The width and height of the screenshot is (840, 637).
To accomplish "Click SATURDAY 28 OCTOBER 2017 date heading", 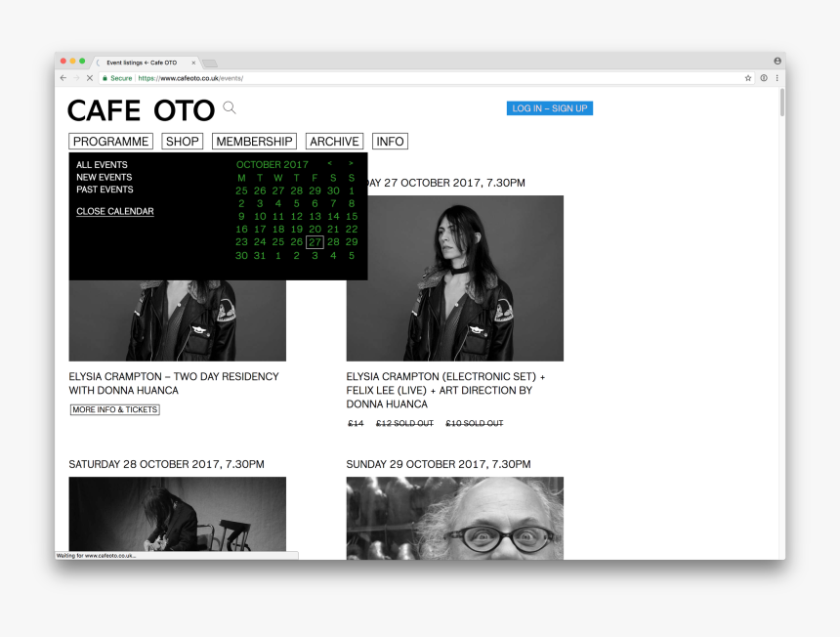I will 166,464.
